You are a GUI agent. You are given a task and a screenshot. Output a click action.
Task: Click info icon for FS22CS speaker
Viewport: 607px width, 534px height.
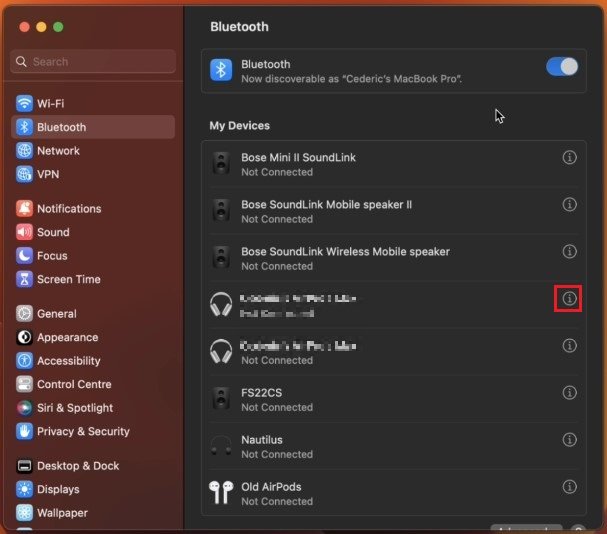570,393
